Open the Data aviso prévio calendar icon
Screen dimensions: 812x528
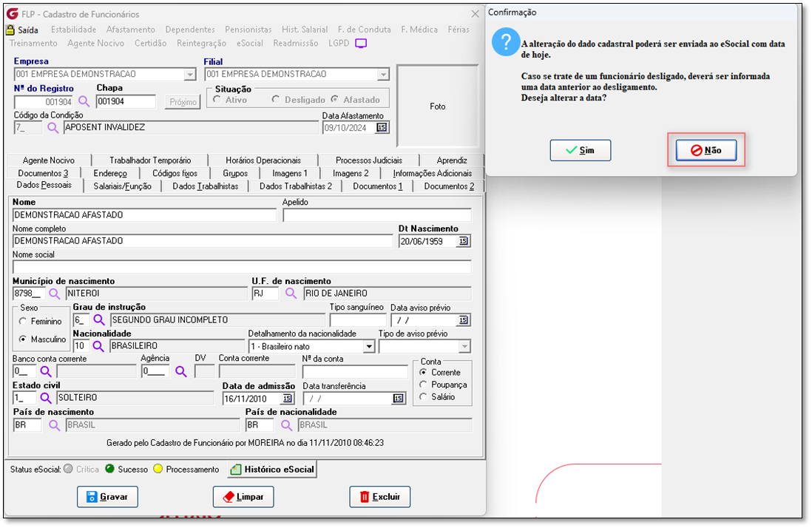coord(463,320)
